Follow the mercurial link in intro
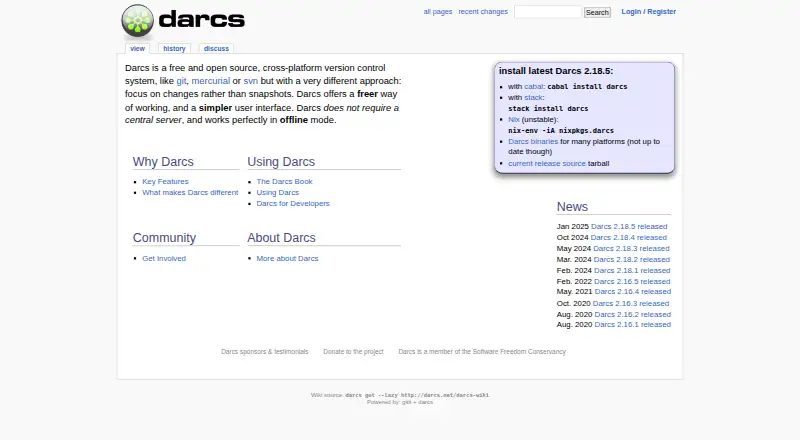 (x=211, y=81)
